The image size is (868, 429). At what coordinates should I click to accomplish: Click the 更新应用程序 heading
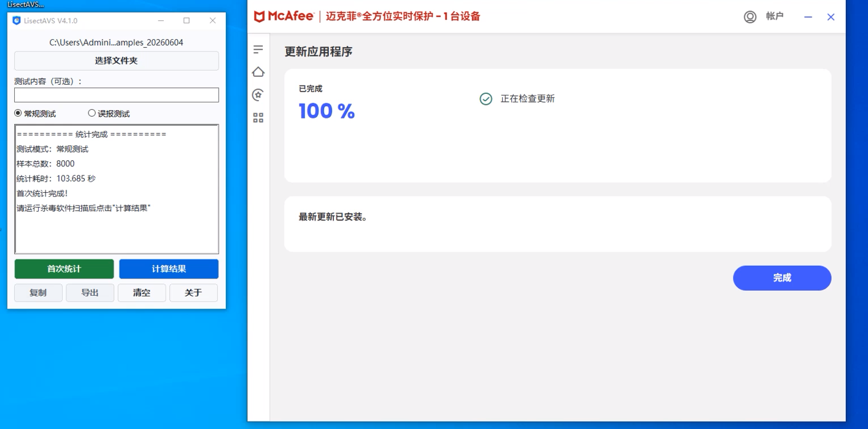(x=319, y=52)
